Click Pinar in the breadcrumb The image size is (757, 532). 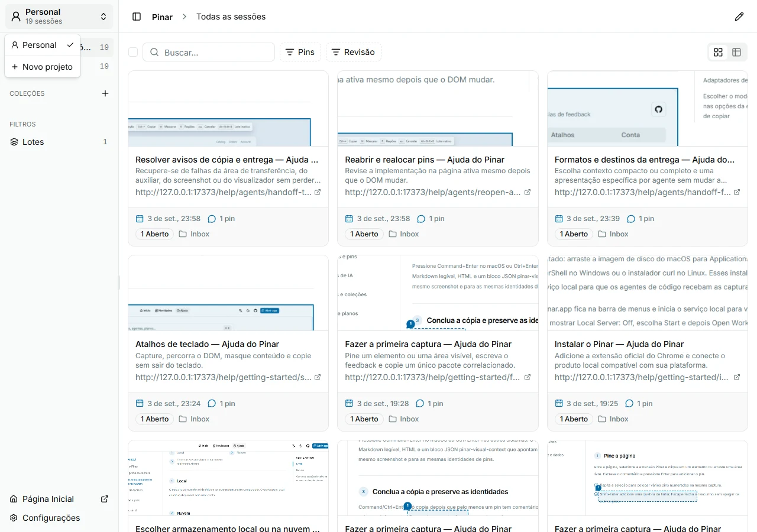[x=162, y=17]
